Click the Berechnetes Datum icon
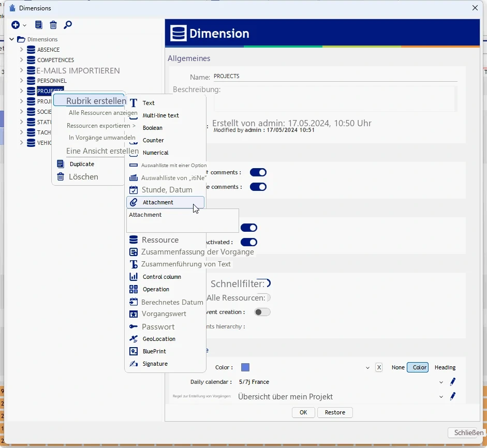Image resolution: width=487 pixels, height=448 pixels. point(134,302)
